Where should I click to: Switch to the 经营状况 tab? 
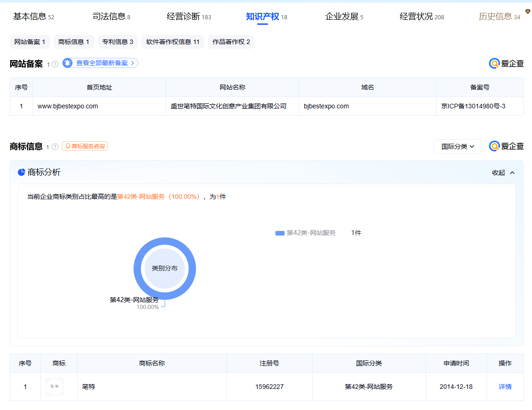coord(422,16)
